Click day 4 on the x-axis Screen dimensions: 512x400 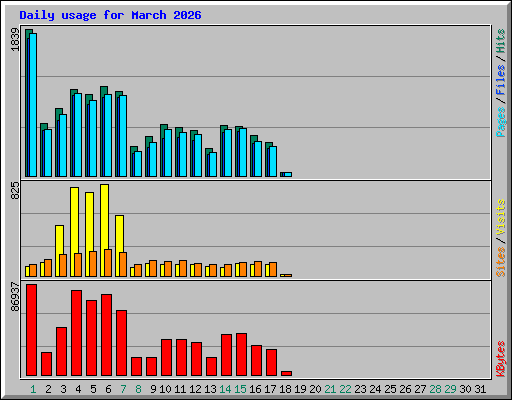[x=78, y=389]
